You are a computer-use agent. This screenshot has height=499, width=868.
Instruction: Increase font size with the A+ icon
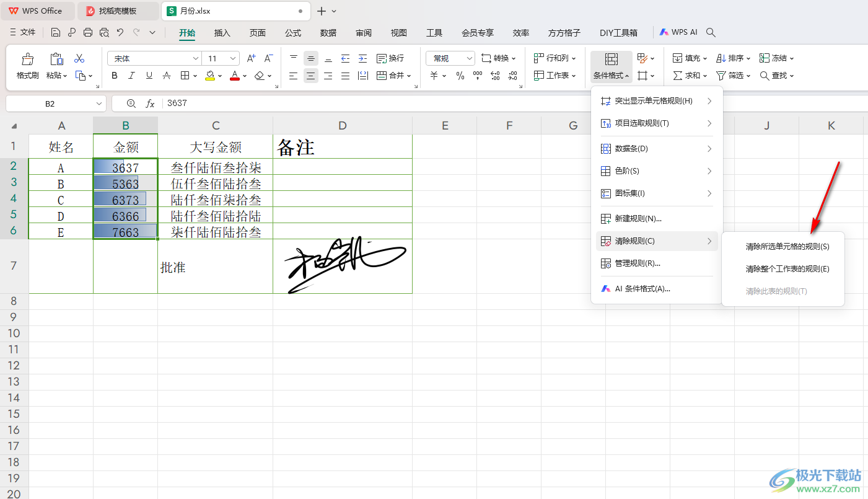252,58
